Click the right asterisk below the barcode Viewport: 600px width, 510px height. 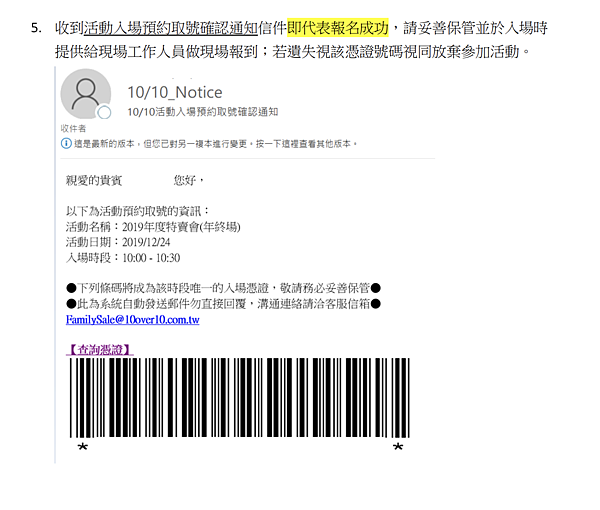click(x=398, y=447)
